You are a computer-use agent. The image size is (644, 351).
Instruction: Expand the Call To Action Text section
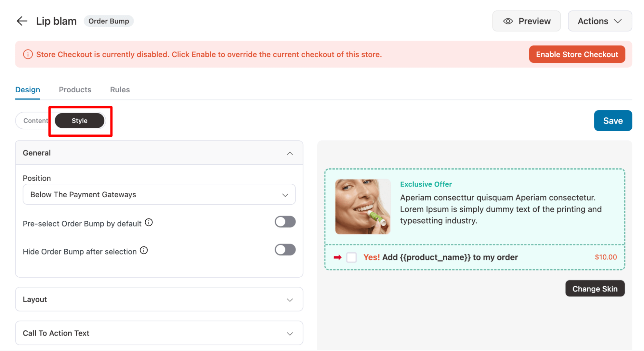coord(290,333)
